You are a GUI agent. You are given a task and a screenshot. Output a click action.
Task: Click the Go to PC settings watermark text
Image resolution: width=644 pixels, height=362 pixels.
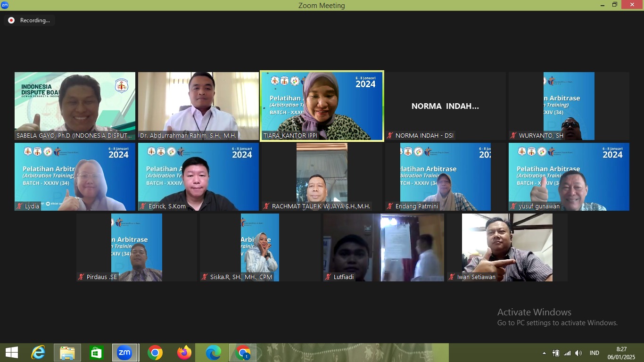[x=557, y=323]
